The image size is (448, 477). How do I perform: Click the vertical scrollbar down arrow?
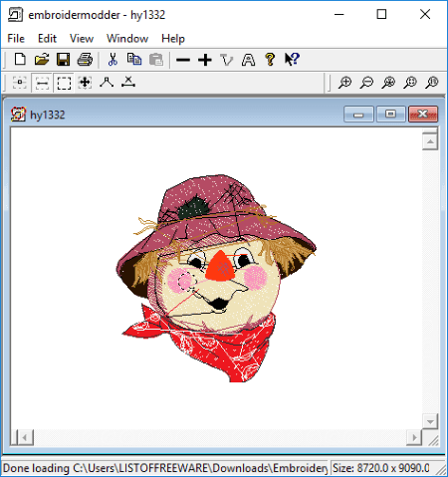point(430,422)
